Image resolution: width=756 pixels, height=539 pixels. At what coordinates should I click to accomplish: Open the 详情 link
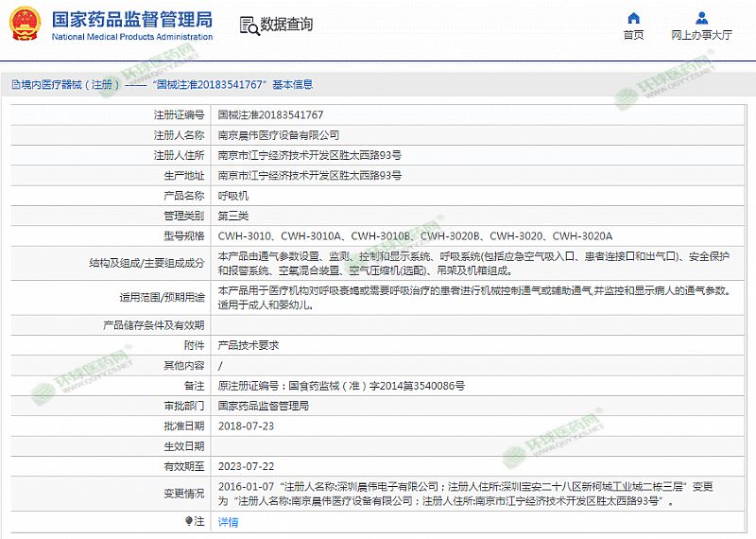pos(228,522)
